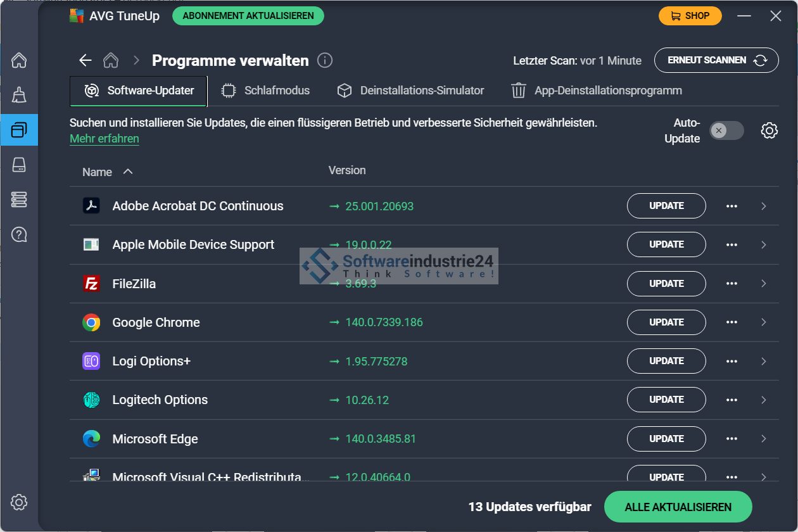Open Auto-Update settings gear icon
This screenshot has width=798, height=532.
pos(769,130)
